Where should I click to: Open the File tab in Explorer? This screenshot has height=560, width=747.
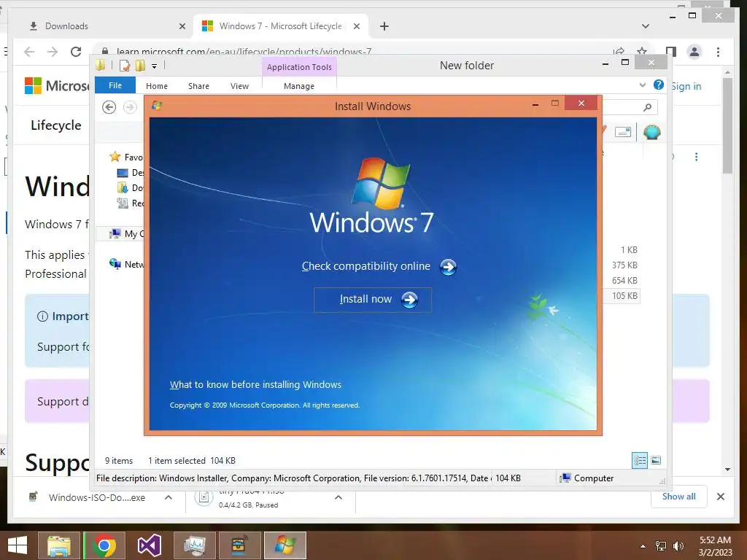[115, 85]
